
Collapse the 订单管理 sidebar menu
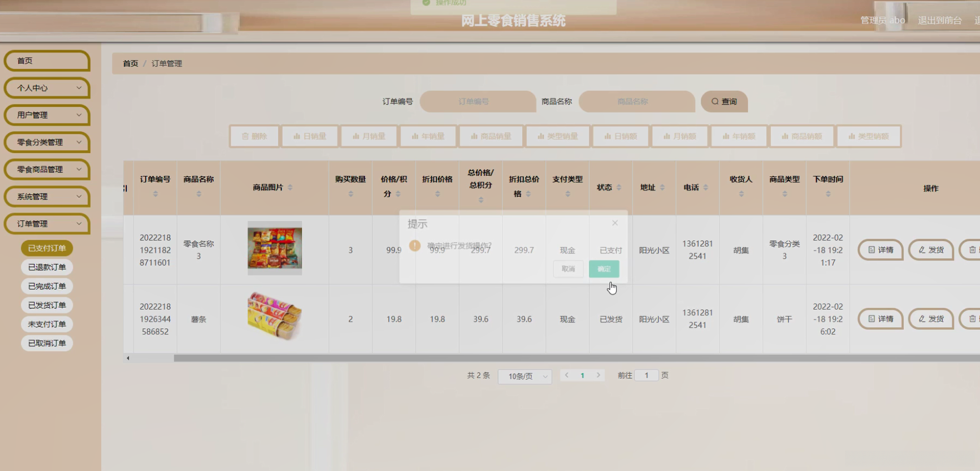point(47,224)
